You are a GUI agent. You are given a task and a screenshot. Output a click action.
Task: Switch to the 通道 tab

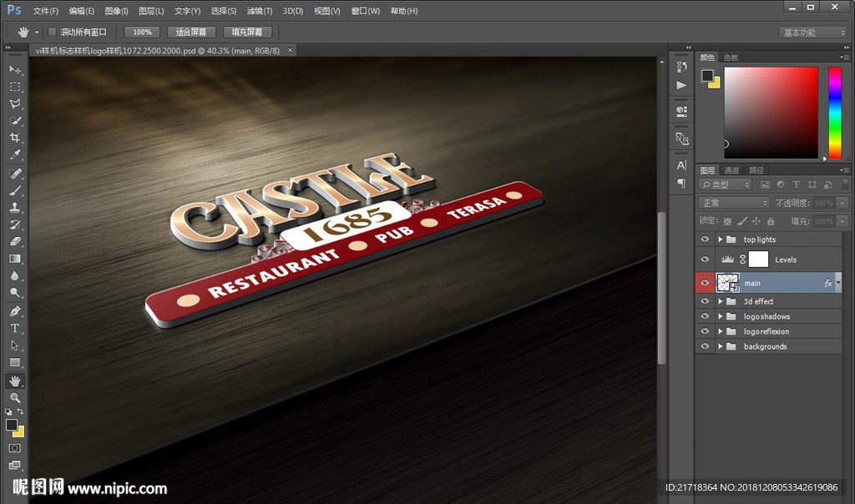tap(731, 170)
